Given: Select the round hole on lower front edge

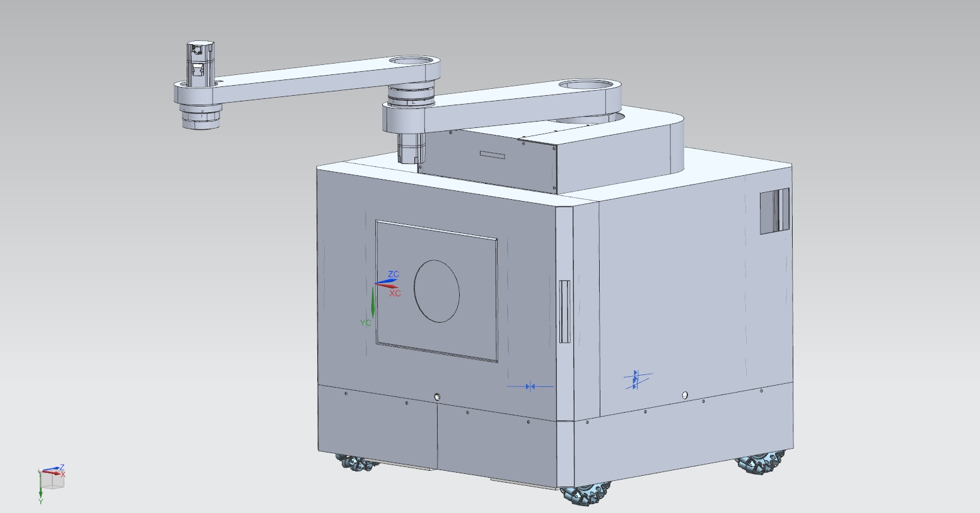Looking at the screenshot, I should 437,397.
